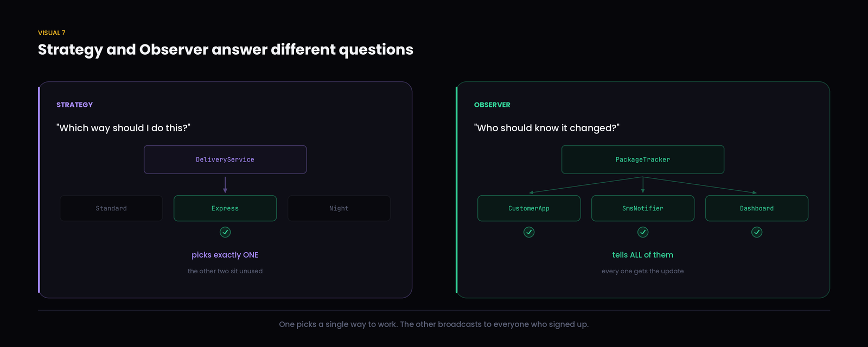Click the 'picks exactly ONE' caption
The width and height of the screenshot is (868, 347).
click(225, 255)
